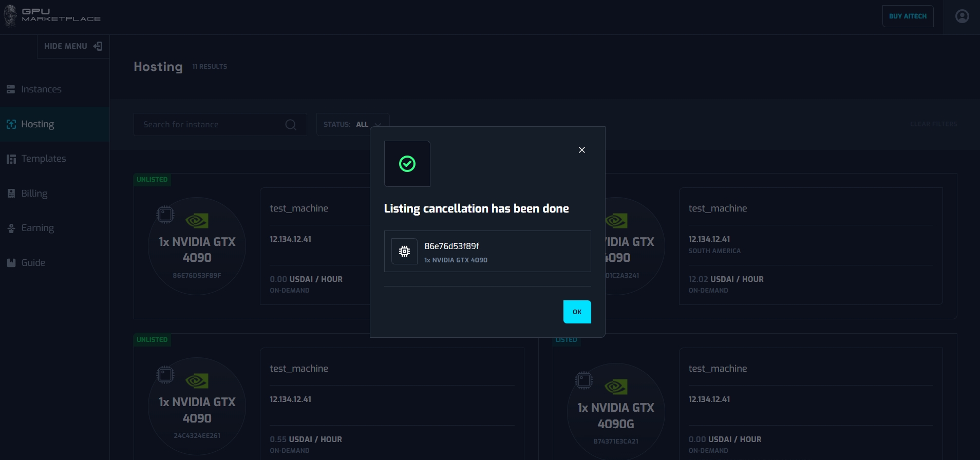
Task: Click the GPU Marketplace logo
Action: click(52, 15)
